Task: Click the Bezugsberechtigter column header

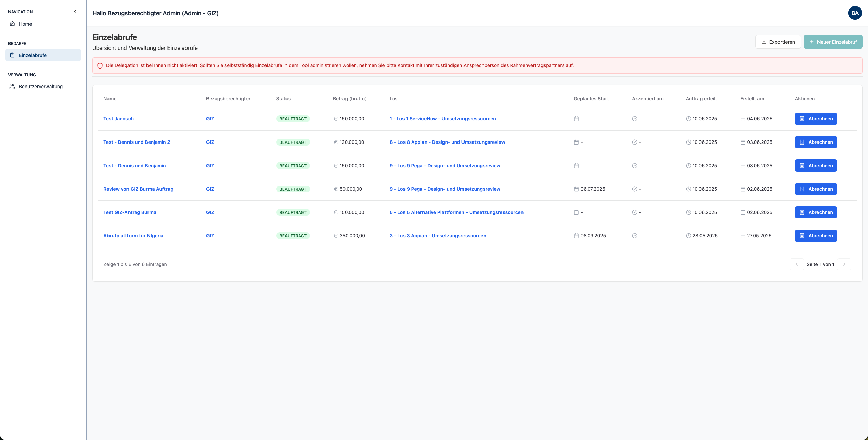Action: [228, 99]
